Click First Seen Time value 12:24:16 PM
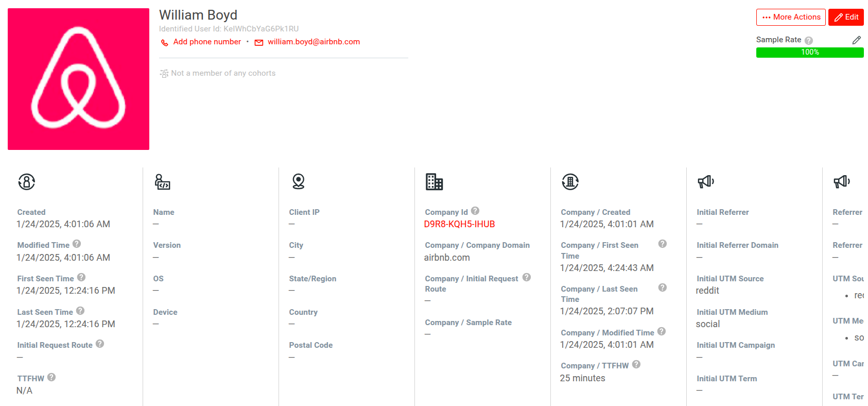Screen dimensions: 868x406 pyautogui.click(x=66, y=291)
